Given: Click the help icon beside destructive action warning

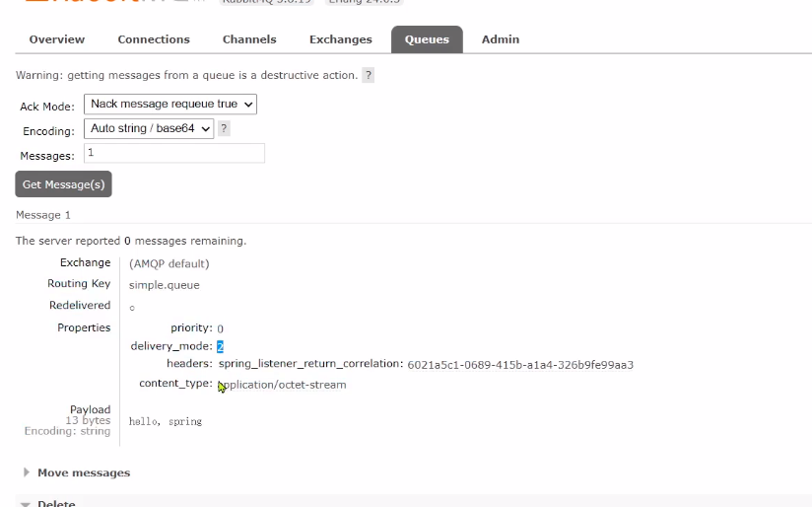Looking at the screenshot, I should pos(368,75).
